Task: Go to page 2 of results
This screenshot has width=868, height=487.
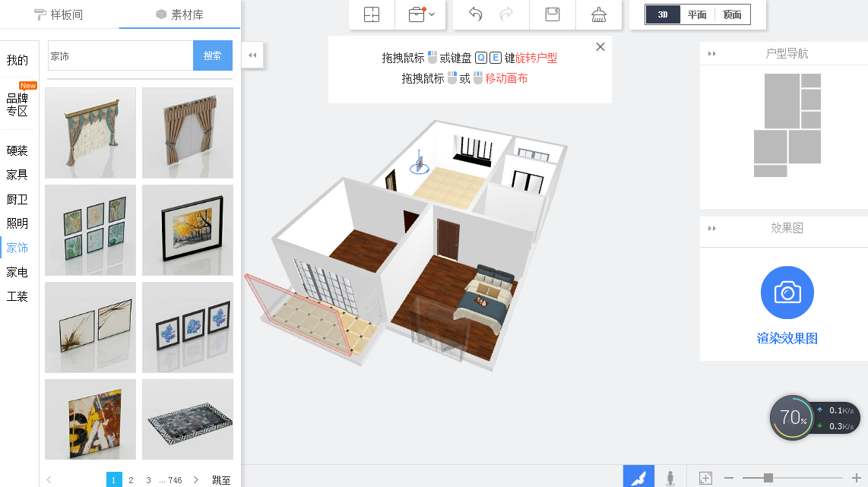Action: click(x=133, y=479)
